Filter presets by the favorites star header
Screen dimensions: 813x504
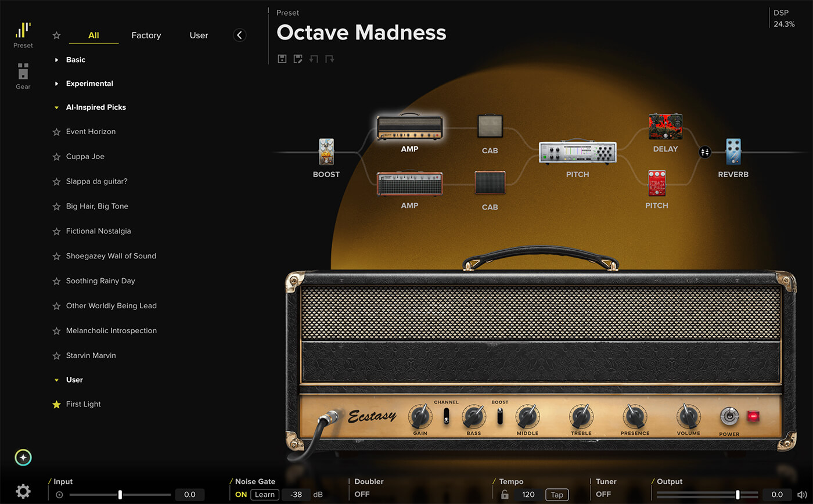(x=56, y=35)
